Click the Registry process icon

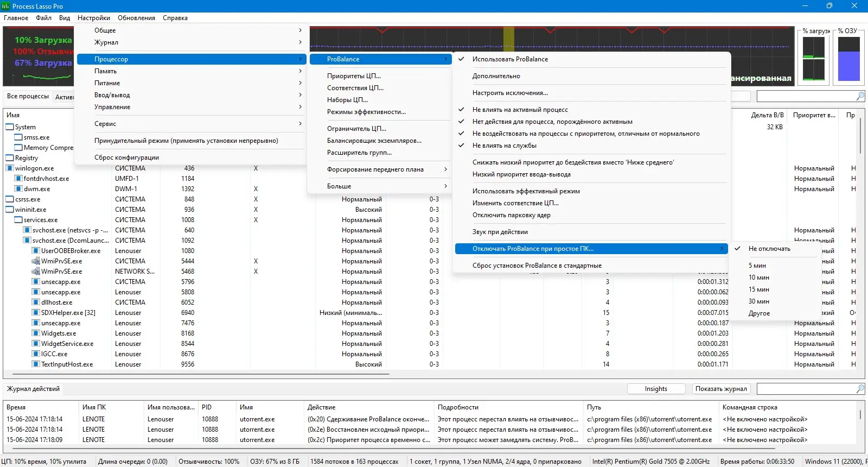pos(10,158)
